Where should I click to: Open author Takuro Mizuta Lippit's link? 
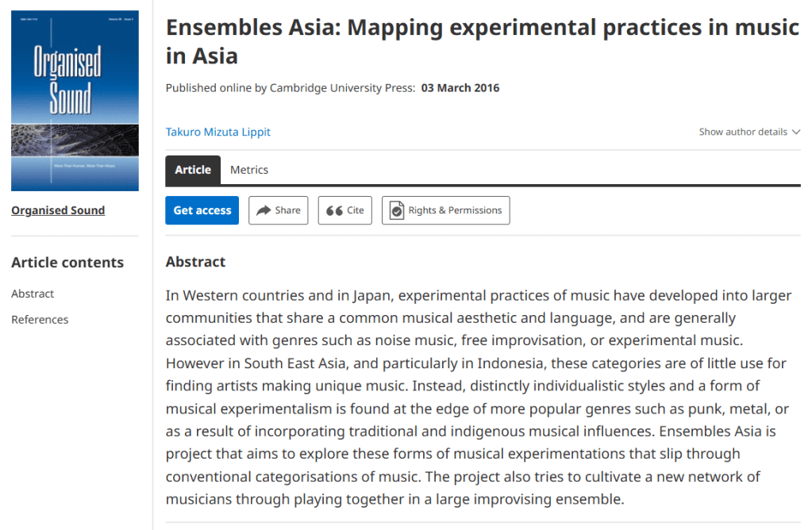coord(218,132)
